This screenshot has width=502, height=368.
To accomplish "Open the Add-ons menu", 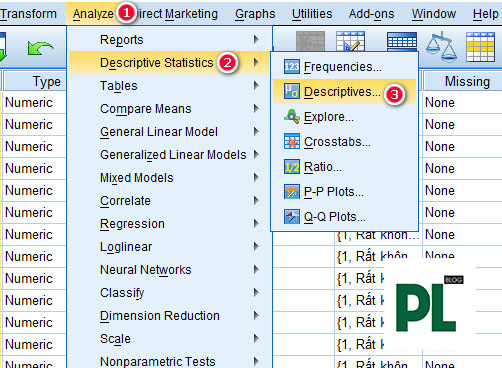I will coord(371,14).
